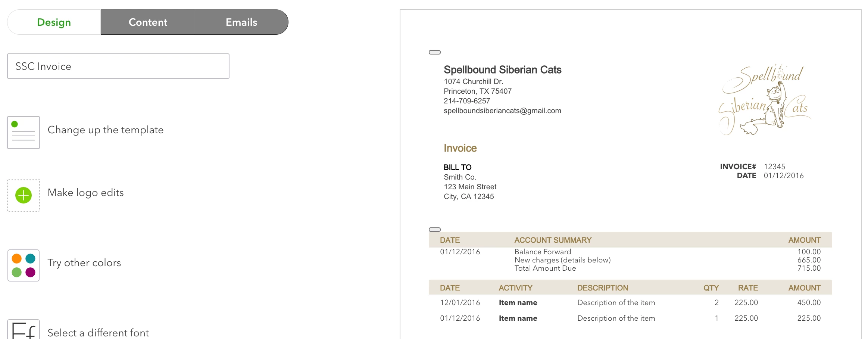
Task: Click the BILL TO section in preview
Action: (458, 167)
